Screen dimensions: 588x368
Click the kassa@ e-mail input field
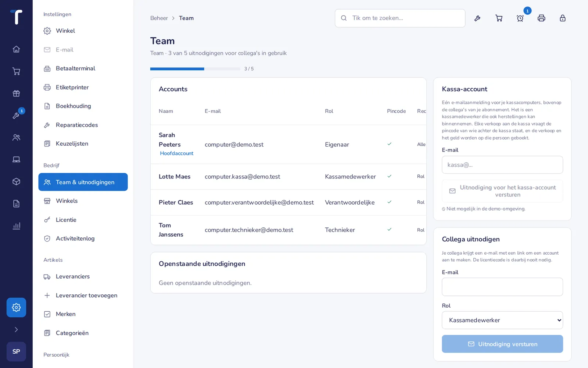tap(502, 165)
